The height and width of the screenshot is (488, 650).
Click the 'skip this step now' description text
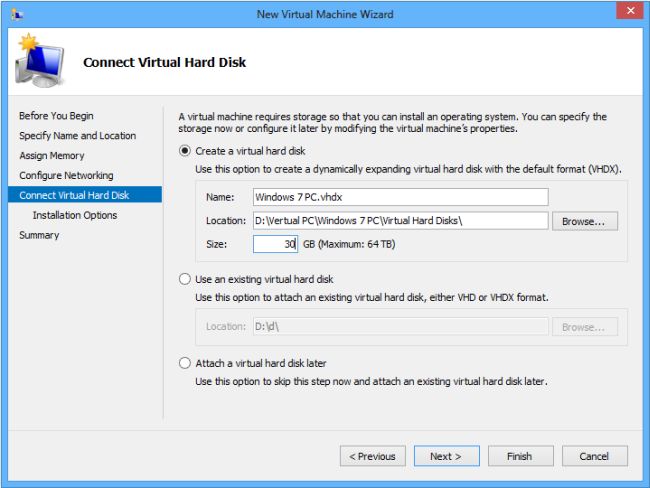371,381
